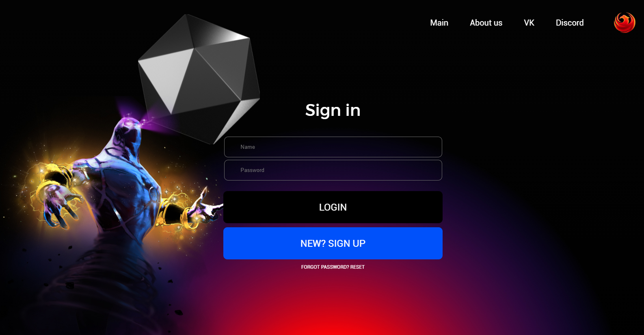Click the Sign in heading
The image size is (644, 335).
coord(333,110)
